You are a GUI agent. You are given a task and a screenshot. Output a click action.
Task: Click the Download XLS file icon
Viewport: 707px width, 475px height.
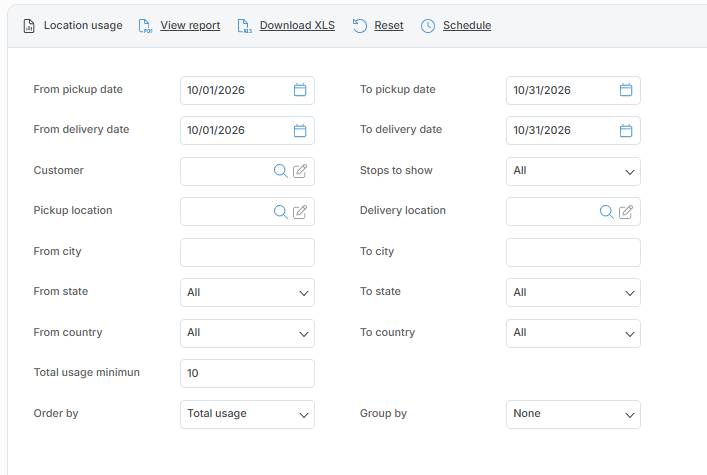tap(244, 26)
